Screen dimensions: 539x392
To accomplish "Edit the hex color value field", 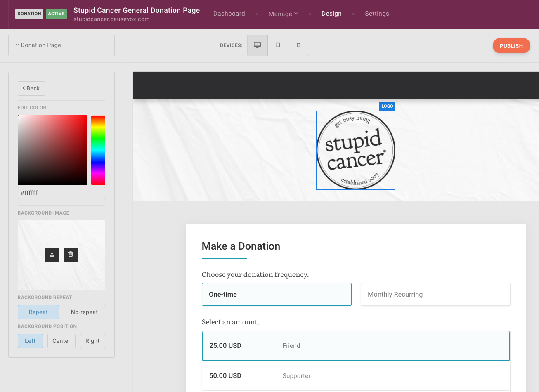I will click(61, 193).
